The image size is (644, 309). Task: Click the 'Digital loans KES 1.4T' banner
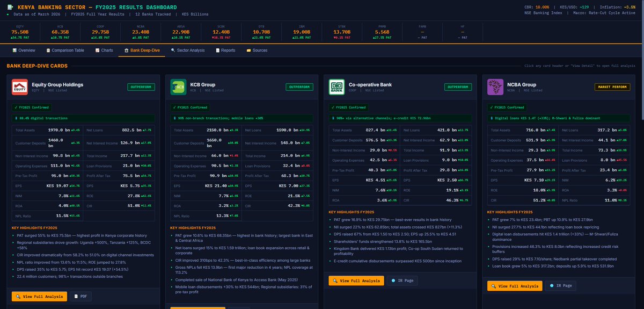point(559,117)
